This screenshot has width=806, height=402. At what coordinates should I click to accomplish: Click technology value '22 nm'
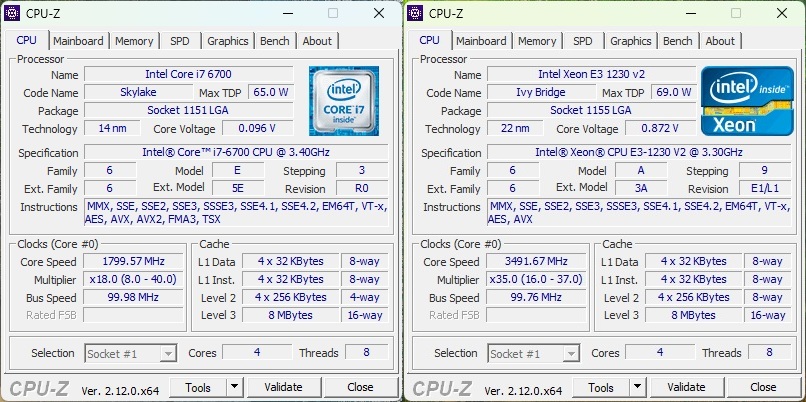(x=515, y=128)
